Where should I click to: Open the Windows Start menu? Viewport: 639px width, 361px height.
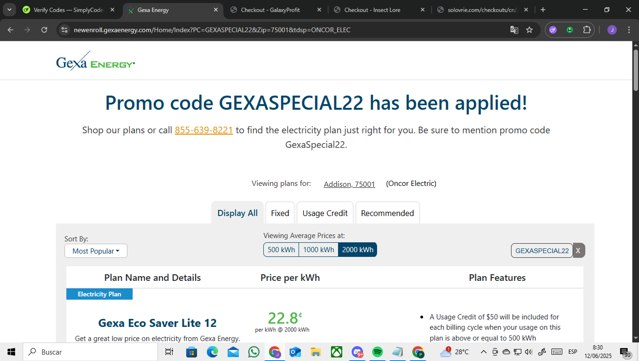[11, 352]
